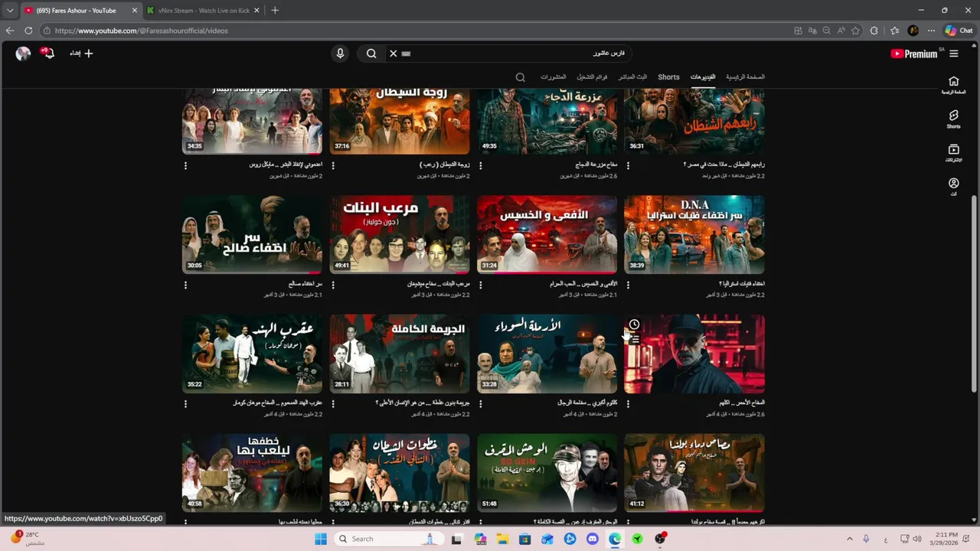This screenshot has width=980, height=551.
Task: Show hidden system tray icons chevron
Action: pos(849,539)
